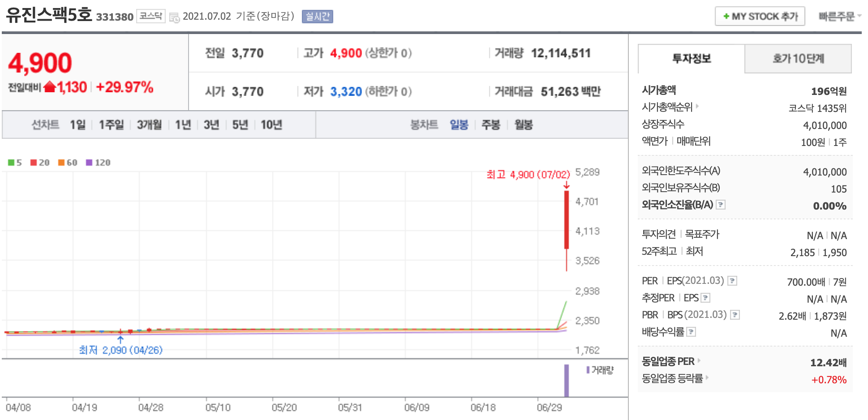Click the PBR value 2.62배
868x420 pixels.
tap(792, 316)
